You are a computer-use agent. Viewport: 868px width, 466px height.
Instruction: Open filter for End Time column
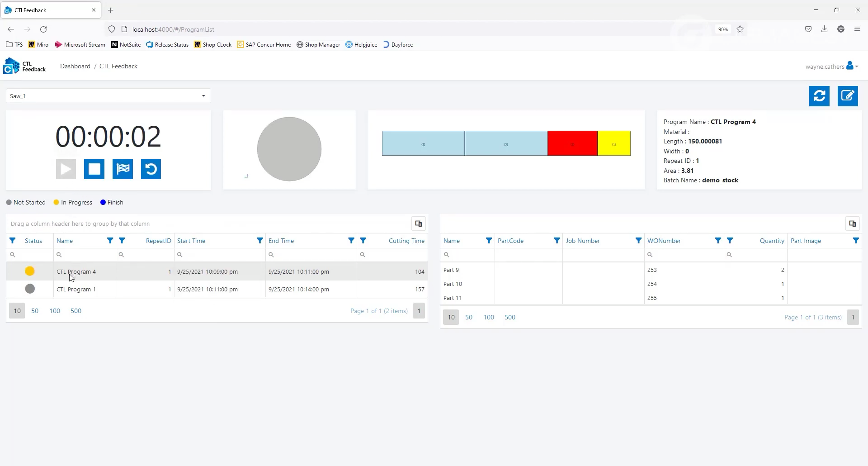coord(351,241)
